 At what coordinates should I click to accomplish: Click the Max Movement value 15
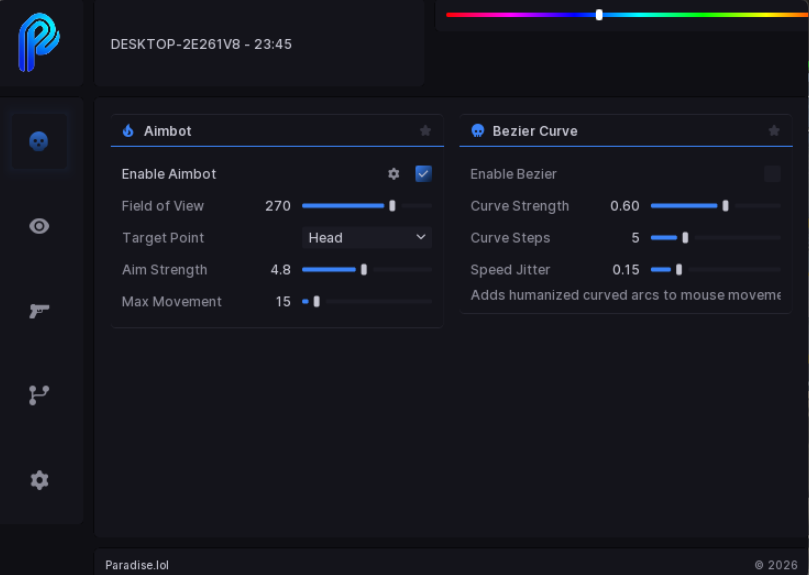point(283,301)
